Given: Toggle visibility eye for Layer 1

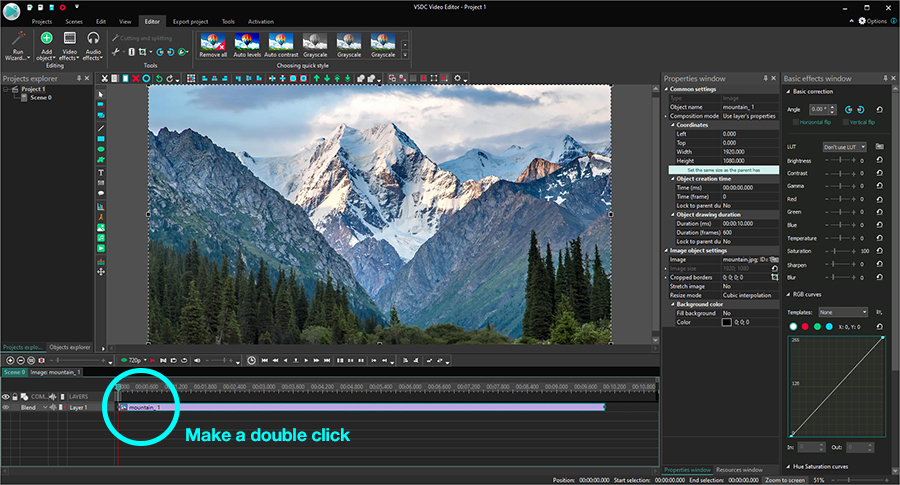Looking at the screenshot, I should pos(6,408).
